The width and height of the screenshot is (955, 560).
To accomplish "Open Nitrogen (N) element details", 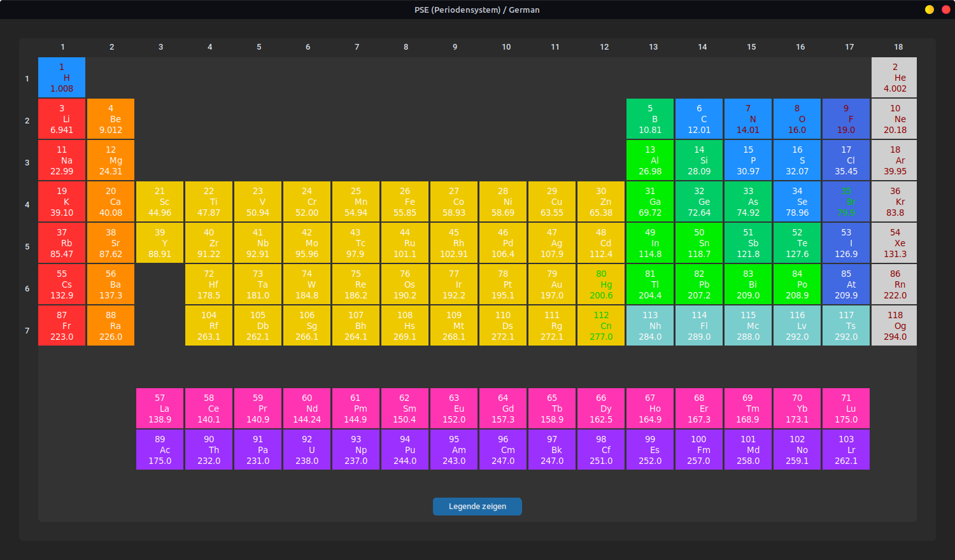I will 748,119.
